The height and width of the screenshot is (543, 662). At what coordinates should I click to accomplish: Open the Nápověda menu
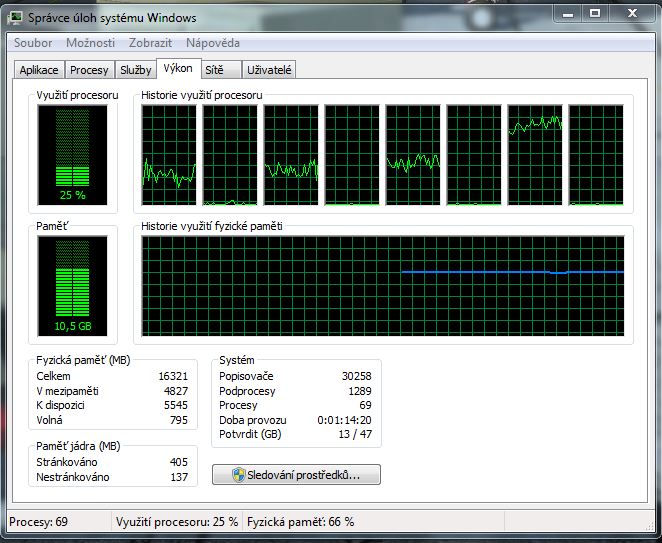pos(213,43)
